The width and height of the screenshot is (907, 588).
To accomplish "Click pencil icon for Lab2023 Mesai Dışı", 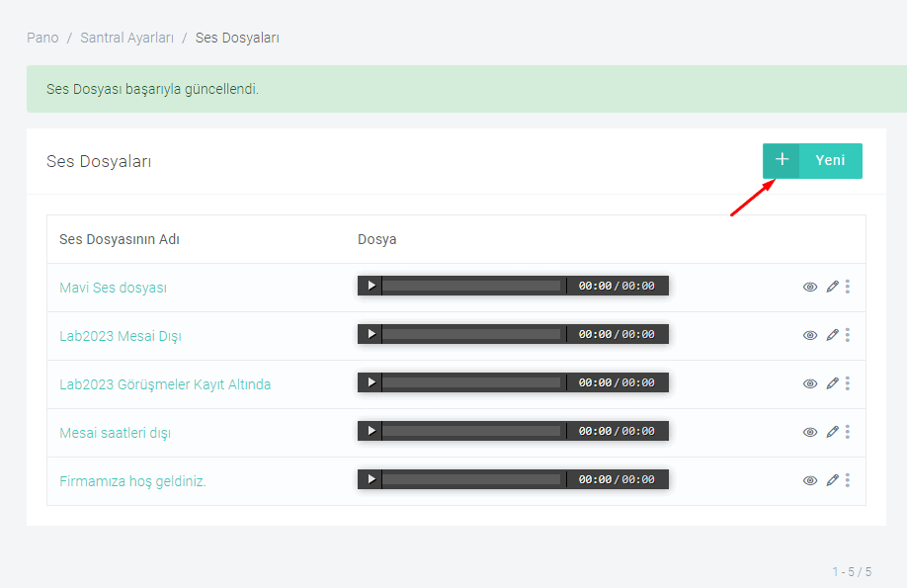I will click(x=832, y=335).
